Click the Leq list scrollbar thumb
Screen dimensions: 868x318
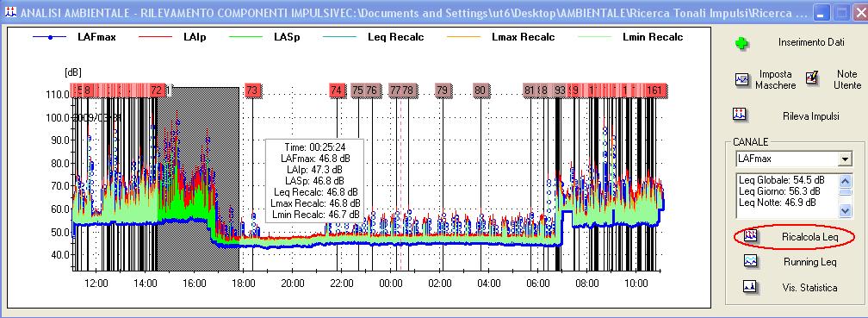(845, 192)
